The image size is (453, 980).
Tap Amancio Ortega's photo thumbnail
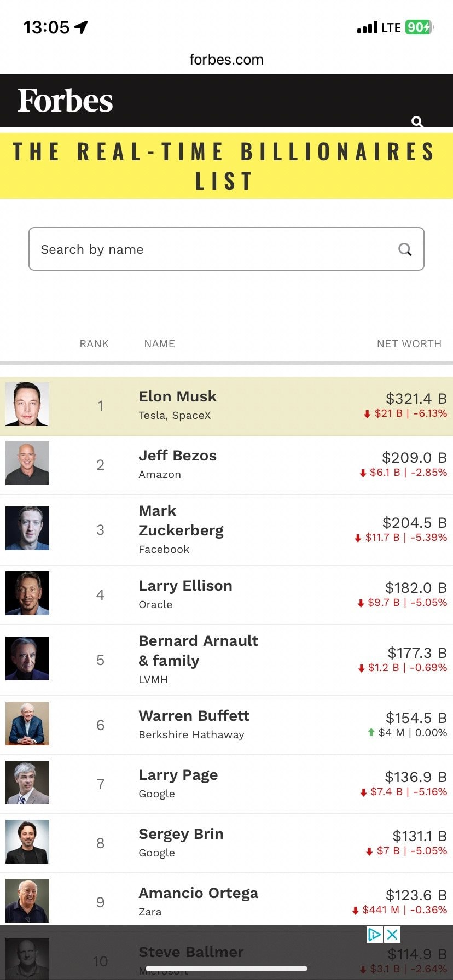click(27, 901)
